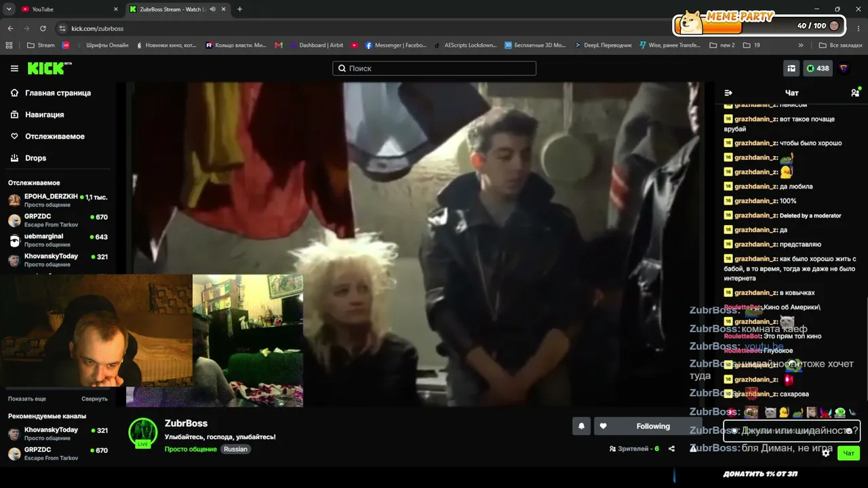This screenshot has width=868, height=488.
Task: Open the user profile avatar menu
Action: [844, 68]
